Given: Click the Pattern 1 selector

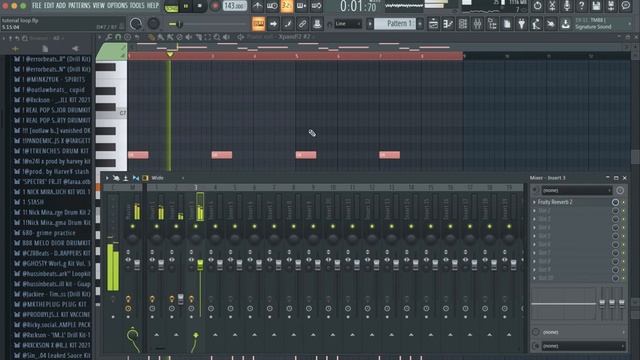Looking at the screenshot, I should pos(395,24).
